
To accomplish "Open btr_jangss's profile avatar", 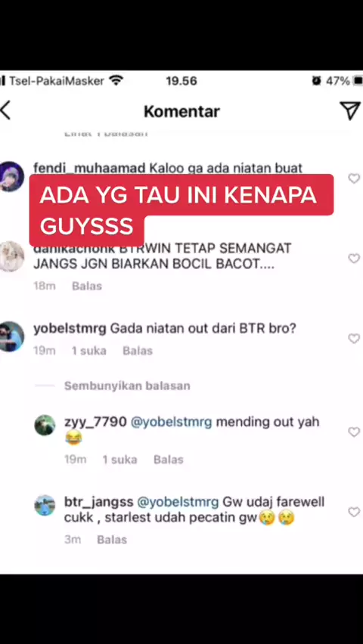I will click(x=45, y=505).
